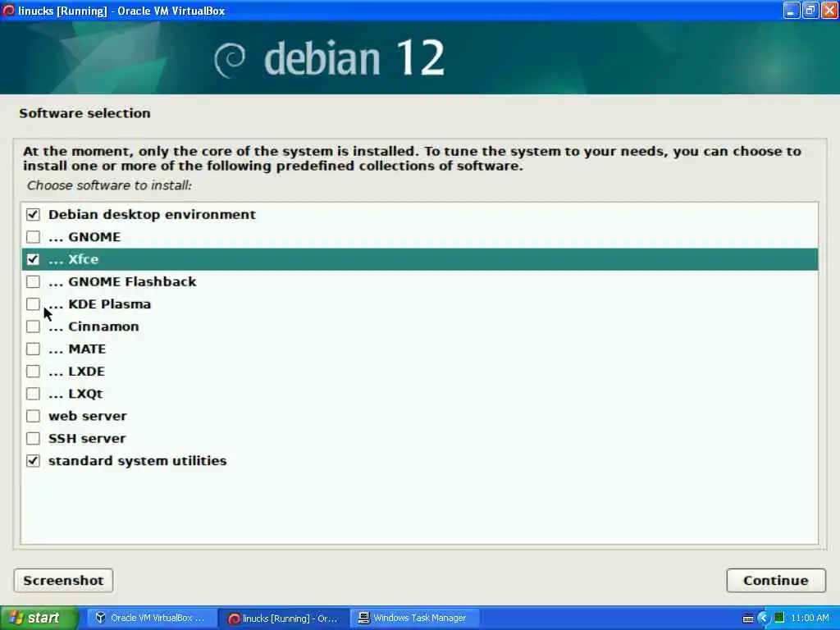Select the Cinnamon checkbox
This screenshot has width=840, height=630.
[33, 326]
